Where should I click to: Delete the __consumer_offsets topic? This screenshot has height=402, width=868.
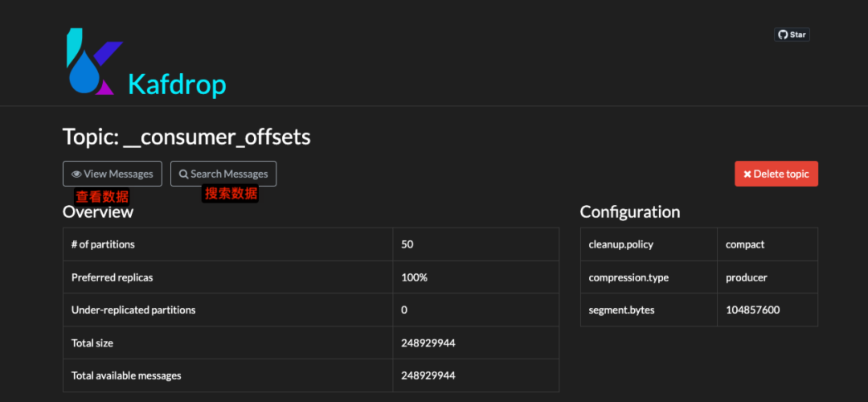pyautogui.click(x=776, y=174)
